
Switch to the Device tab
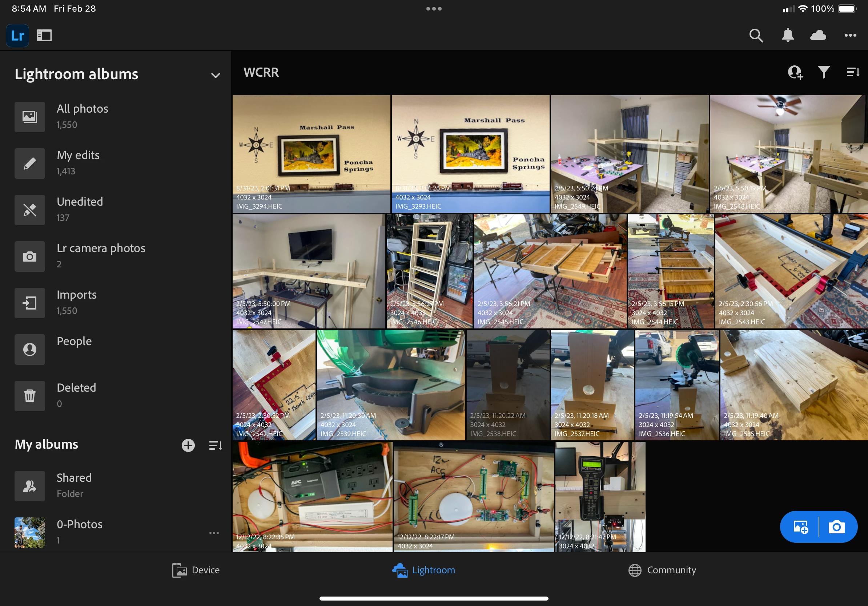196,570
